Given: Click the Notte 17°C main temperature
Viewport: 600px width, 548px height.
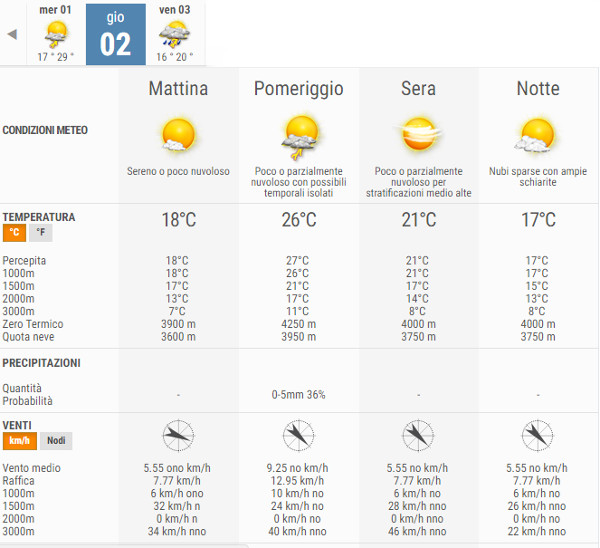Looking at the screenshot, I should tap(538, 220).
